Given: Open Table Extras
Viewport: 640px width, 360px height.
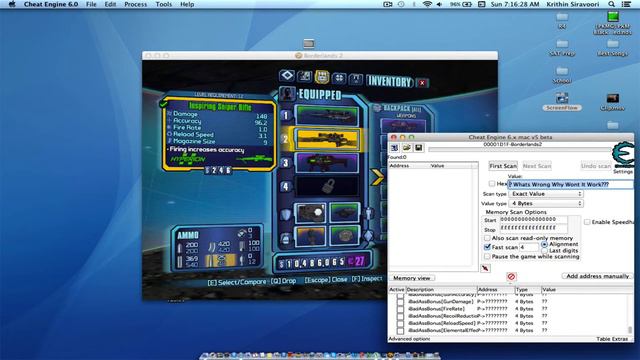Looking at the screenshot, I should point(611,339).
